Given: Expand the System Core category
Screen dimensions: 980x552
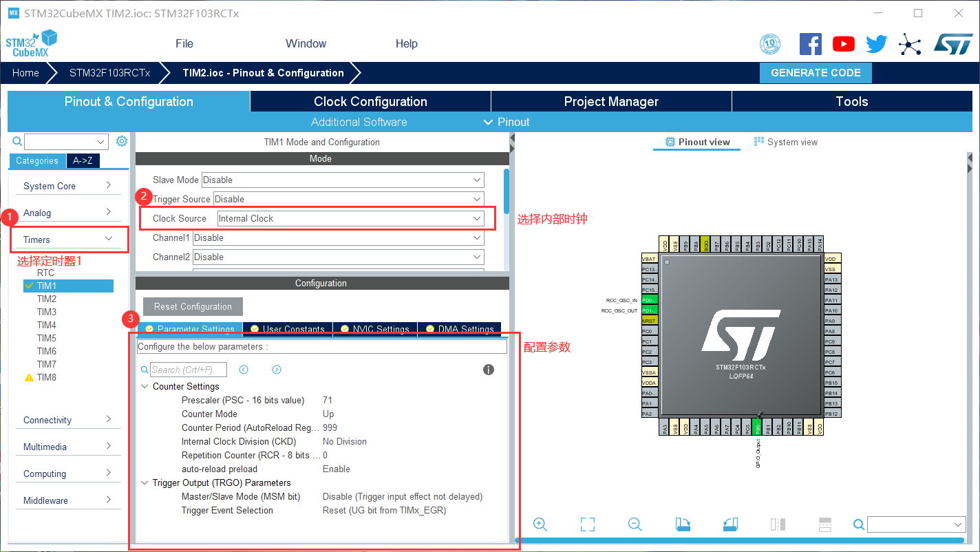Looking at the screenshot, I should tap(68, 186).
